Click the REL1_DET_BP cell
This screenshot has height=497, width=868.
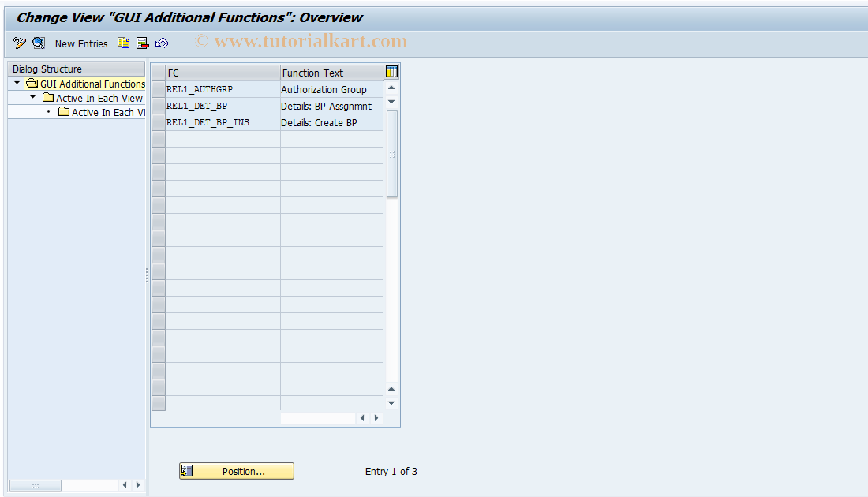click(x=223, y=106)
